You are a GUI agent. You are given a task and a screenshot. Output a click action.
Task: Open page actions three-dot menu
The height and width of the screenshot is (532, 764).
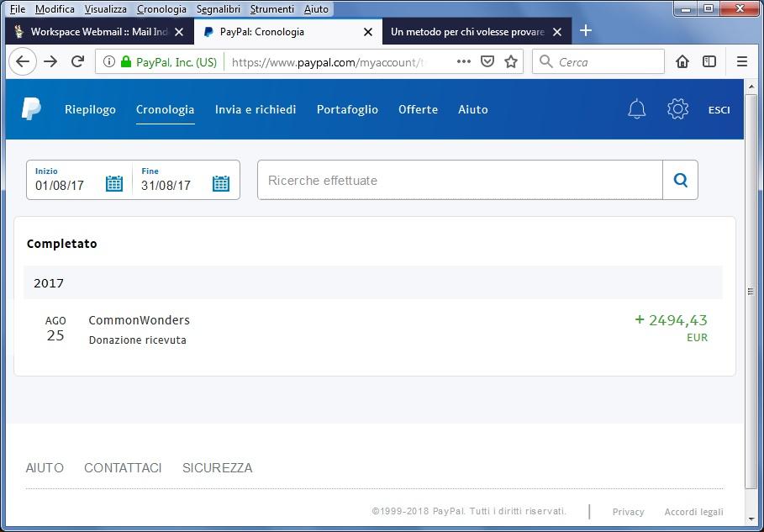pos(463,61)
